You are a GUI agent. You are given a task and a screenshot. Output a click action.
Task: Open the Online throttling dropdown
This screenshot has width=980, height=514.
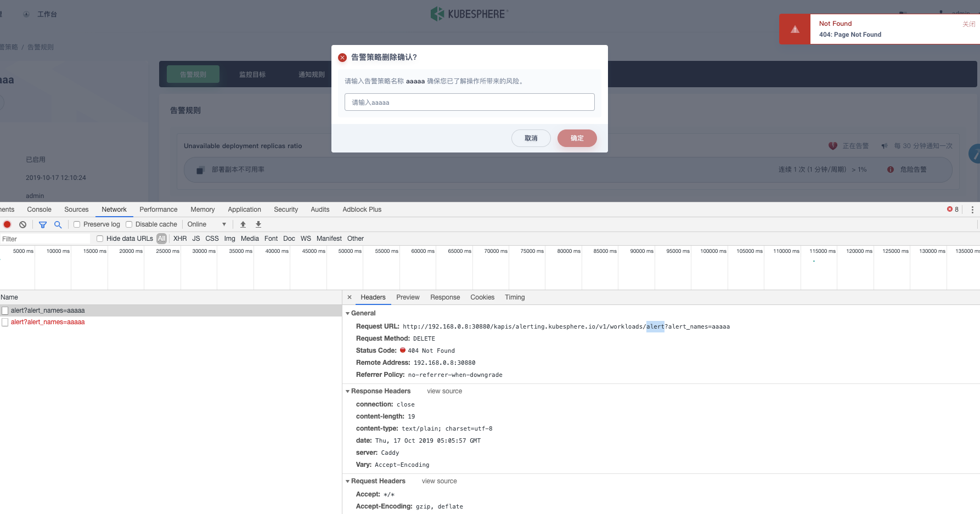click(x=207, y=224)
